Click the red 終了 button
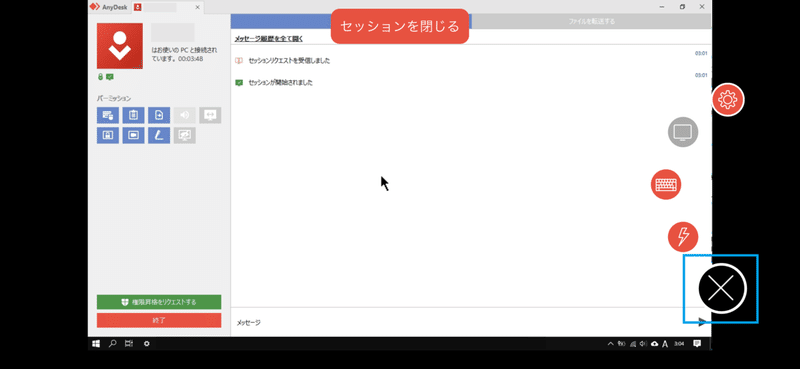The width and height of the screenshot is (800, 369). (159, 321)
